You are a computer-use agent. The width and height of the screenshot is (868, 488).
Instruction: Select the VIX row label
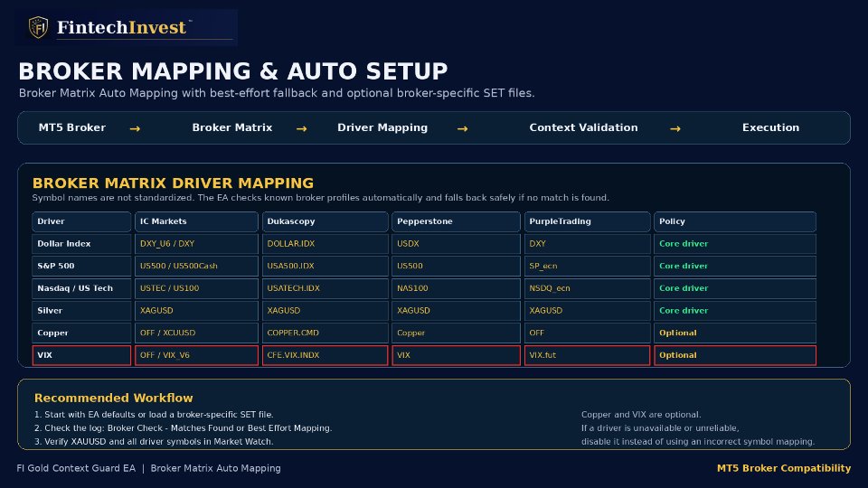pos(81,355)
